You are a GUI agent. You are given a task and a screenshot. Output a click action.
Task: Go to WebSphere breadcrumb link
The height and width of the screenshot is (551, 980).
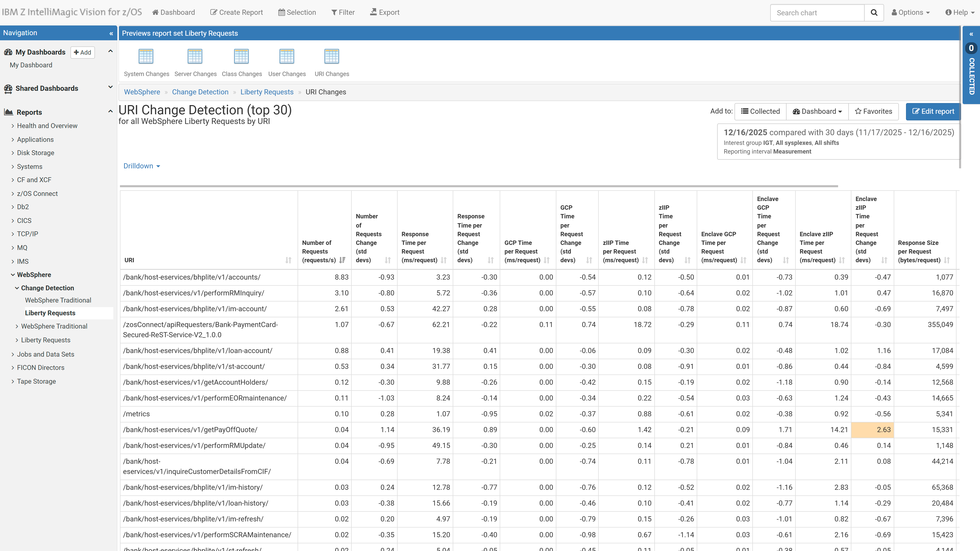[x=142, y=92]
